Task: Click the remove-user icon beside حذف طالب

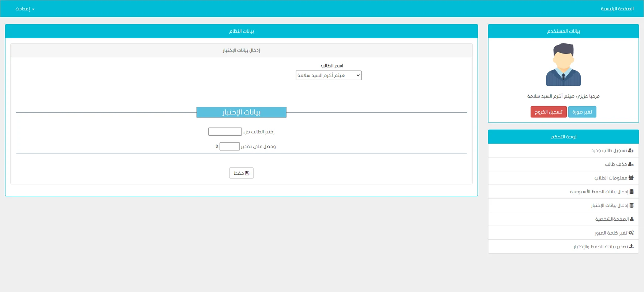Action: [631, 164]
